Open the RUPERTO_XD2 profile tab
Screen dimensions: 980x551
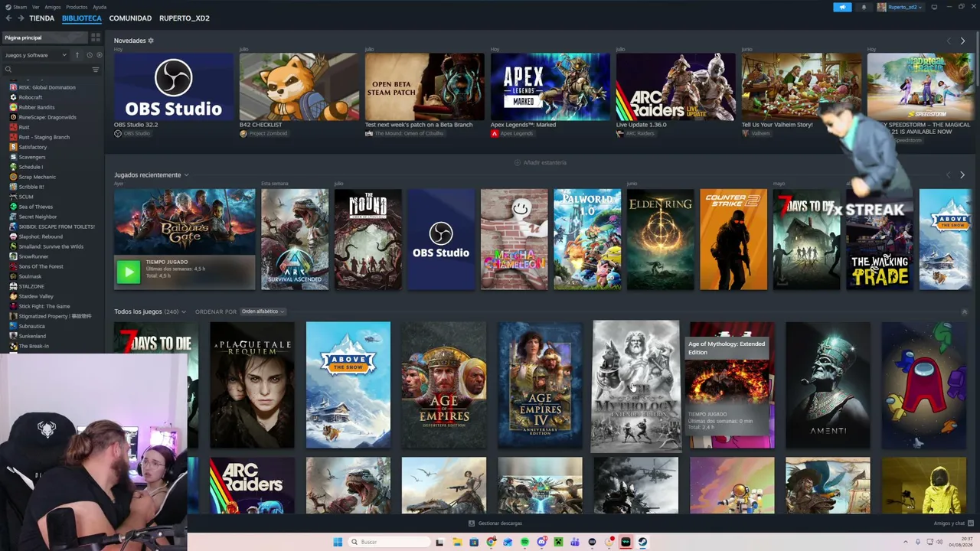(x=185, y=18)
